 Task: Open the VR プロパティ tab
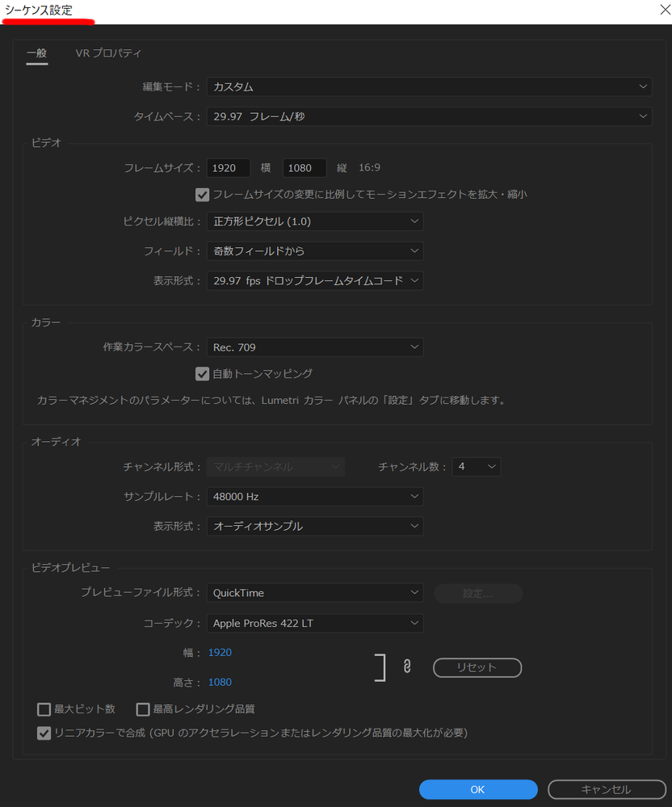[108, 53]
